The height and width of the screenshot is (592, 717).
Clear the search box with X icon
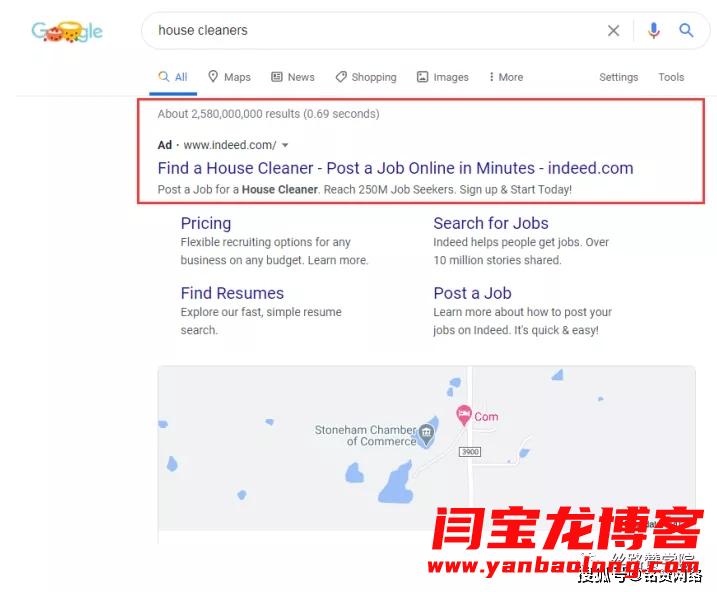coord(613,31)
